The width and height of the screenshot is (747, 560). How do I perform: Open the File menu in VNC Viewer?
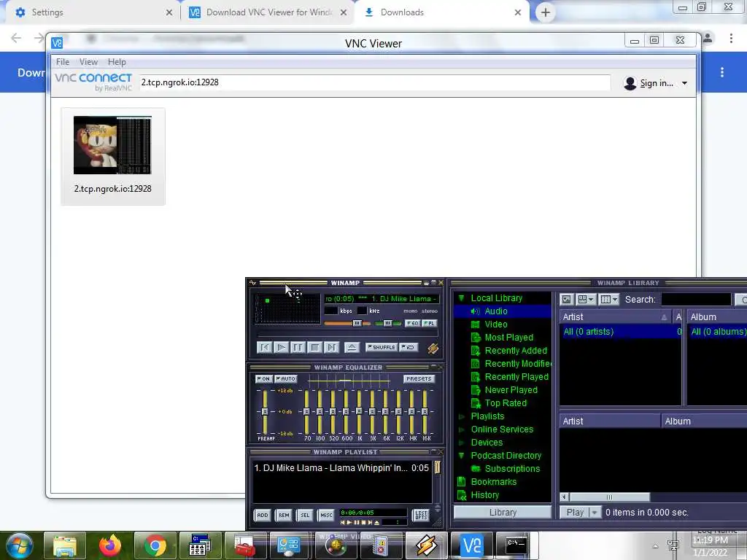[x=63, y=62]
